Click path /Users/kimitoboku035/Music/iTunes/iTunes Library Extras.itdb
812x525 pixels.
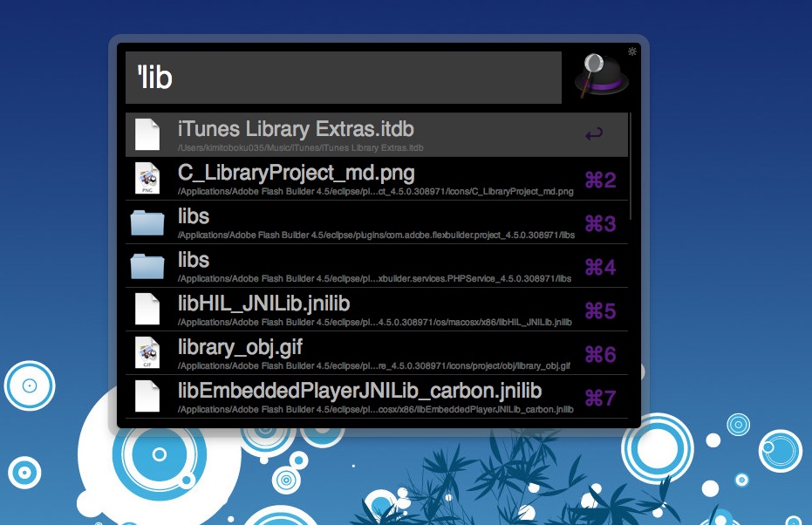[x=300, y=147]
